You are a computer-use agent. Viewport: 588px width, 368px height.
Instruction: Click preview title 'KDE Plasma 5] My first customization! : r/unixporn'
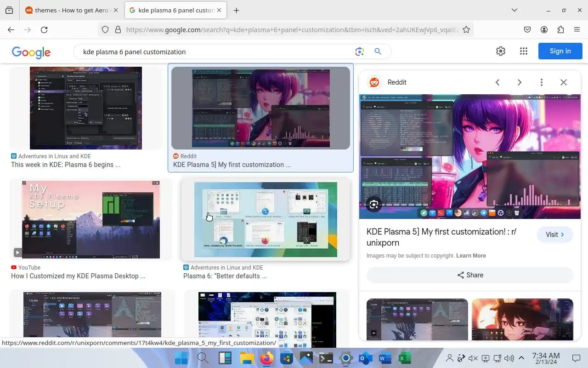point(441,237)
